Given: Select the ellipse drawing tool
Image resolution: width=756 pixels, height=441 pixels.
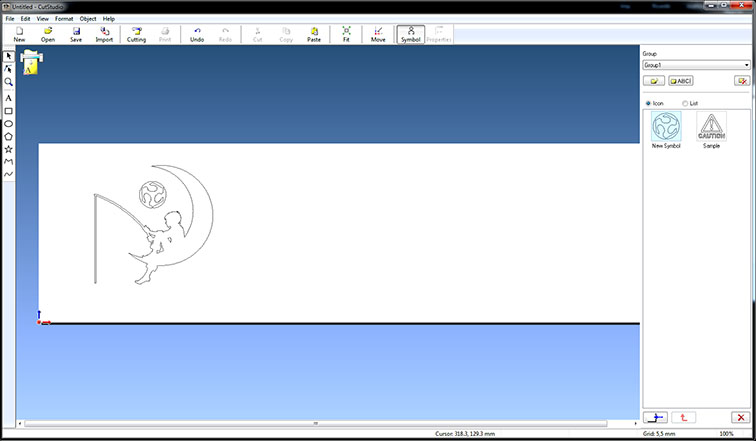Looking at the screenshot, I should (x=8, y=124).
